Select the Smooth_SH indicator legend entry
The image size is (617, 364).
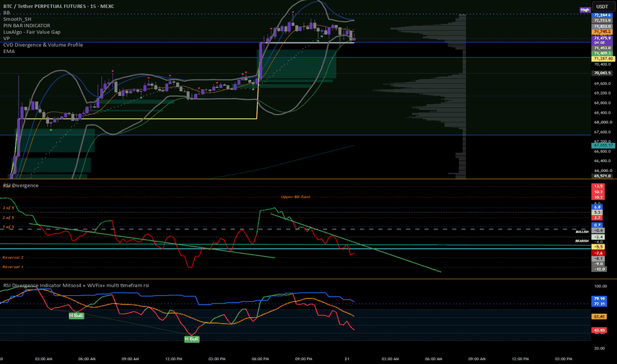(x=17, y=19)
